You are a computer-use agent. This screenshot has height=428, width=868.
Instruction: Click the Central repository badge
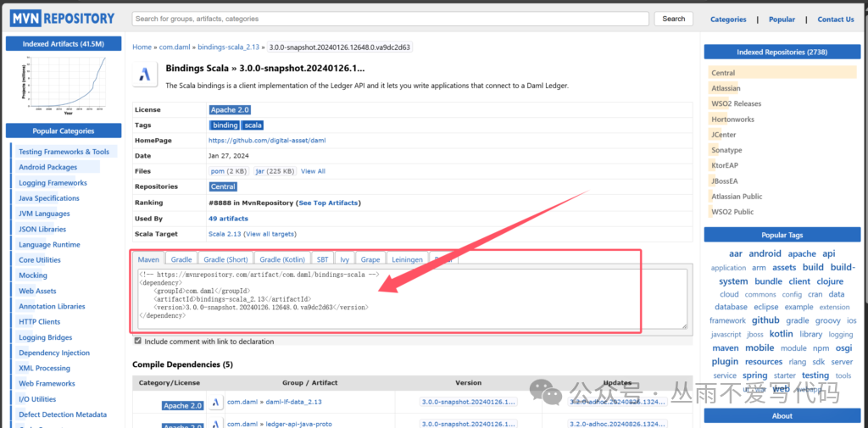(223, 186)
